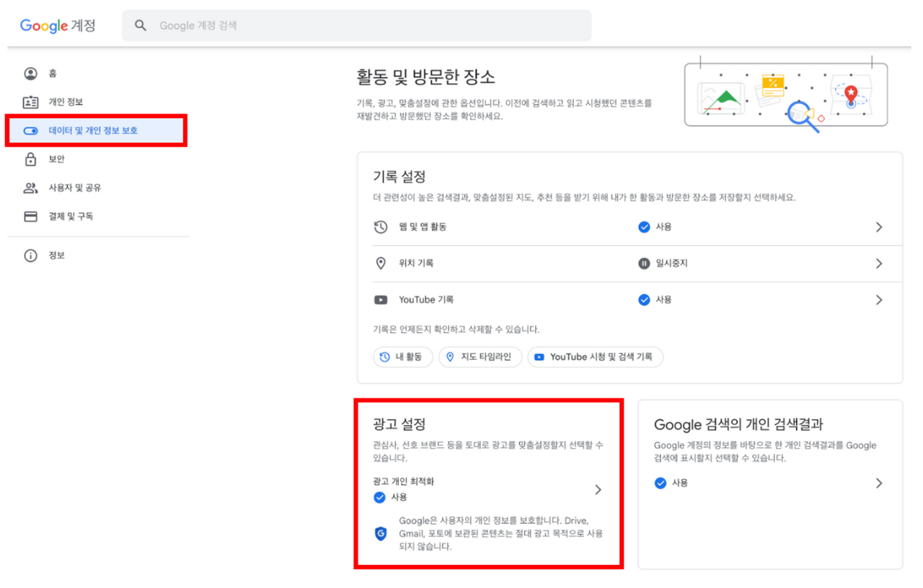This screenshot has width=923, height=588.
Task: Click the 웹 및 앱 활동 row label
Action: [423, 227]
